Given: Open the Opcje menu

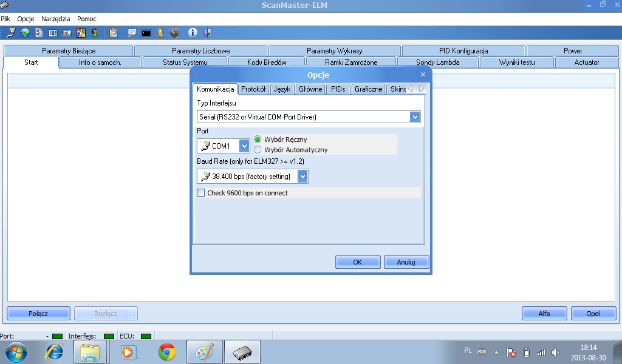Looking at the screenshot, I should [26, 19].
